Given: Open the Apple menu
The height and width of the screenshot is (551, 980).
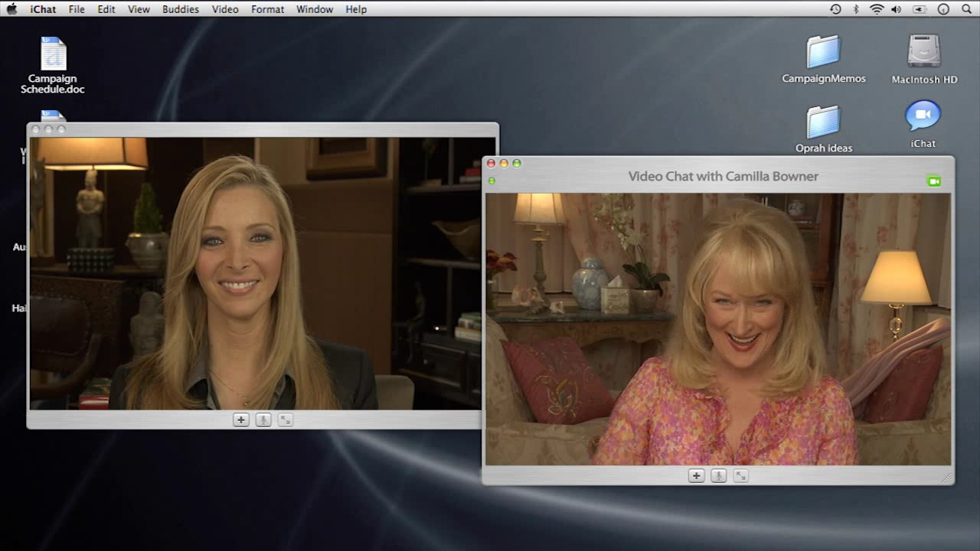Looking at the screenshot, I should click(11, 9).
